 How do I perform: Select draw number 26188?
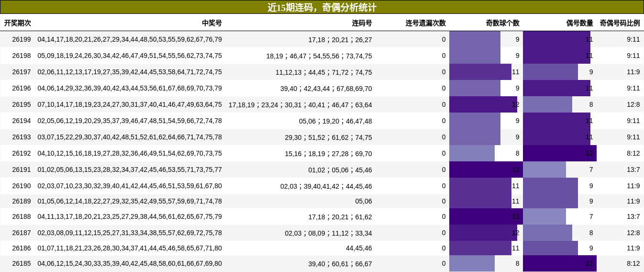[22, 216]
